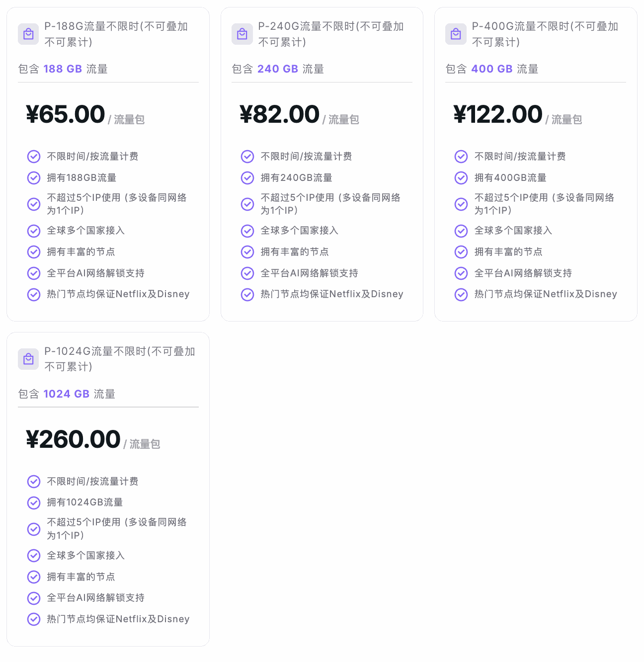Select the P-188G流量不限时 plan title
The height and width of the screenshot is (662, 644).
pos(116,34)
